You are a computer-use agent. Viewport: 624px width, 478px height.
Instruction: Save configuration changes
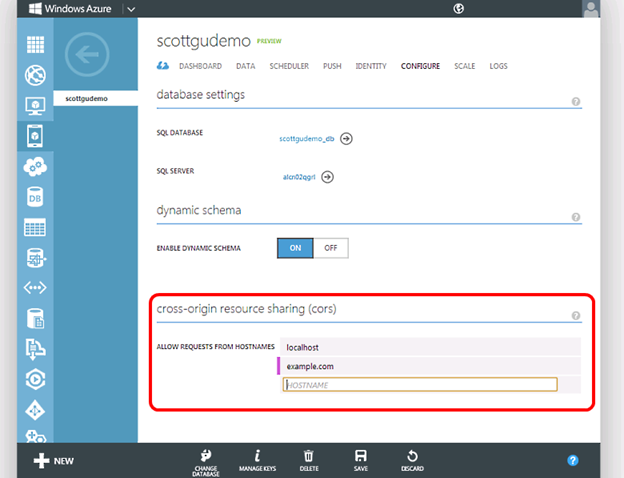pyautogui.click(x=361, y=460)
